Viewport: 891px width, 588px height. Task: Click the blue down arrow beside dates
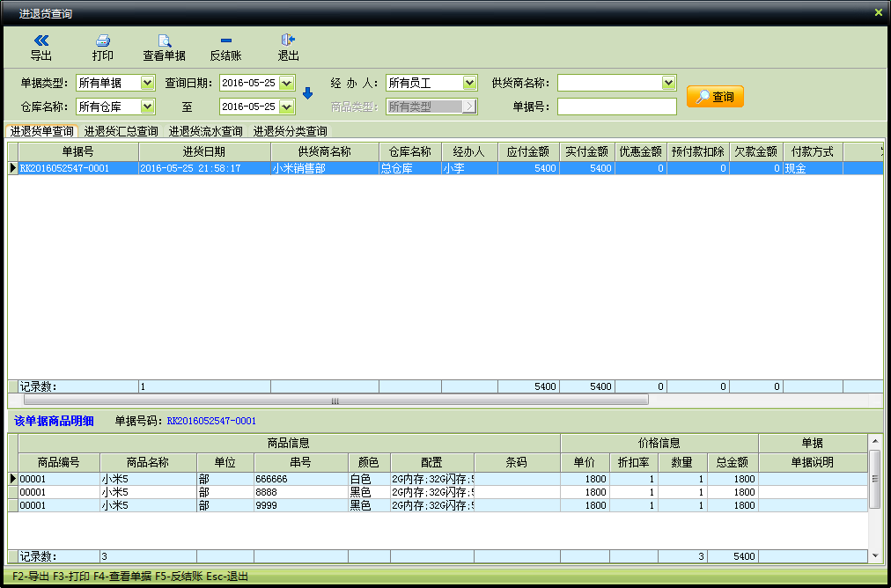point(307,93)
